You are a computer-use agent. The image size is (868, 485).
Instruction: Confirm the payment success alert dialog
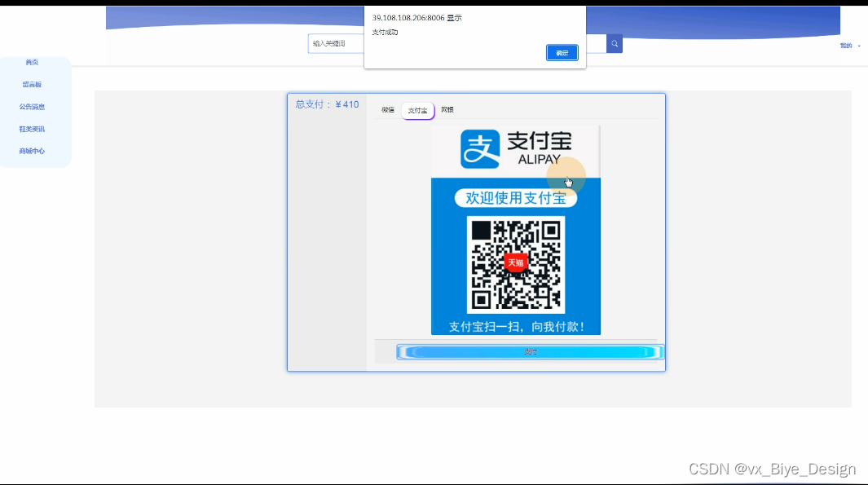coord(562,53)
